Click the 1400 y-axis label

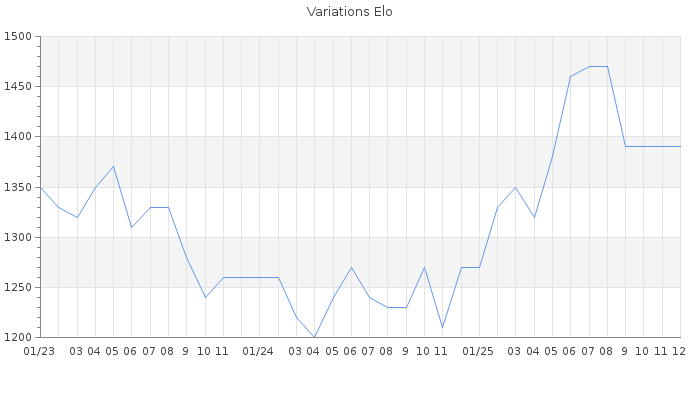(x=18, y=137)
